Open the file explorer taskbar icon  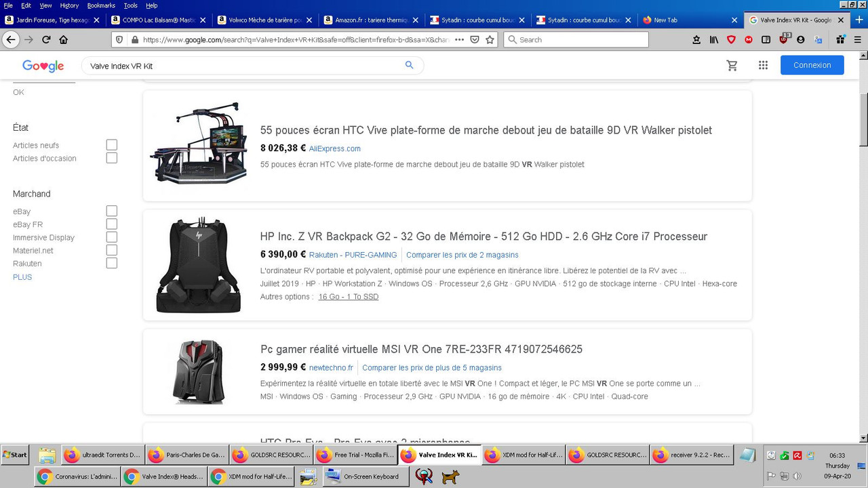point(47,455)
